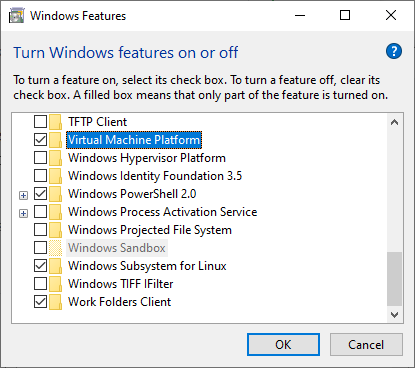Screen dimensions: 415x368
Task: Expand the Windows Process Activation Service node
Action: click(x=23, y=213)
